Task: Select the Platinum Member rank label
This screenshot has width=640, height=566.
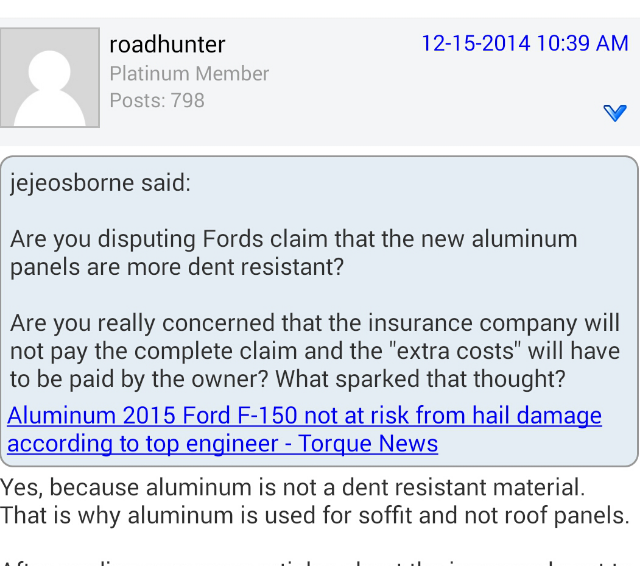Action: point(189,74)
